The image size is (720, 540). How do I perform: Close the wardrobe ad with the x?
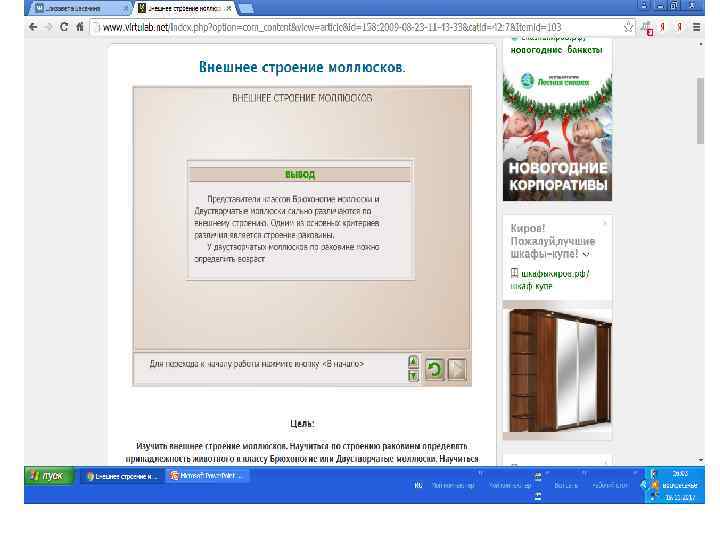(605, 223)
